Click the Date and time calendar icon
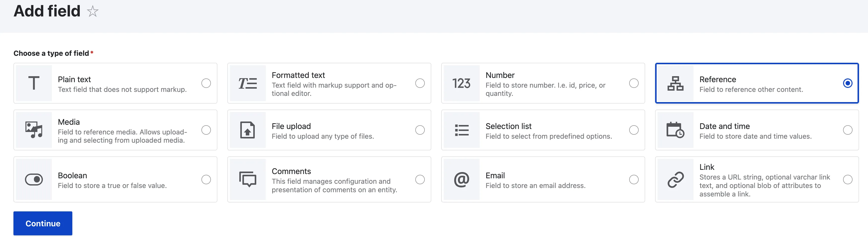This screenshot has height=247, width=868. coord(675,130)
